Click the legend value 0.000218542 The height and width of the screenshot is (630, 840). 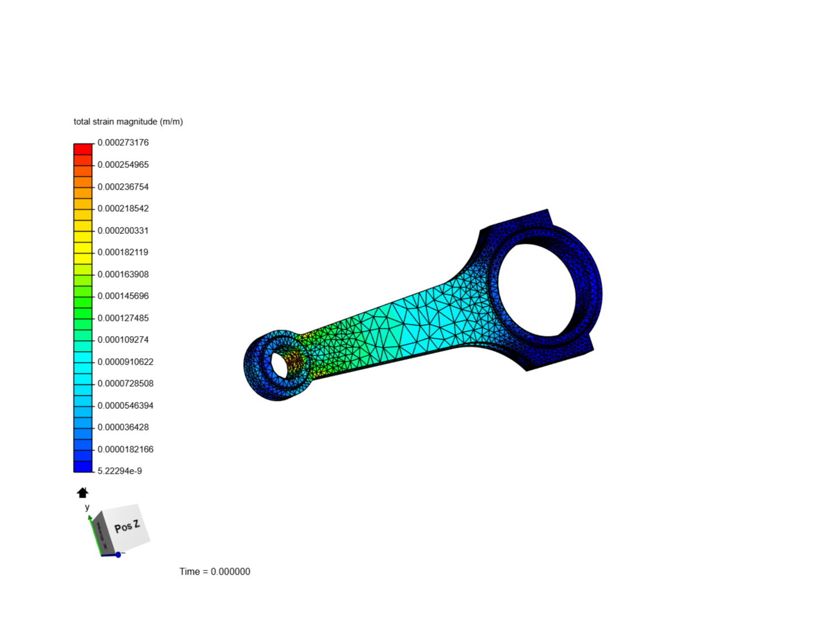tap(123, 208)
